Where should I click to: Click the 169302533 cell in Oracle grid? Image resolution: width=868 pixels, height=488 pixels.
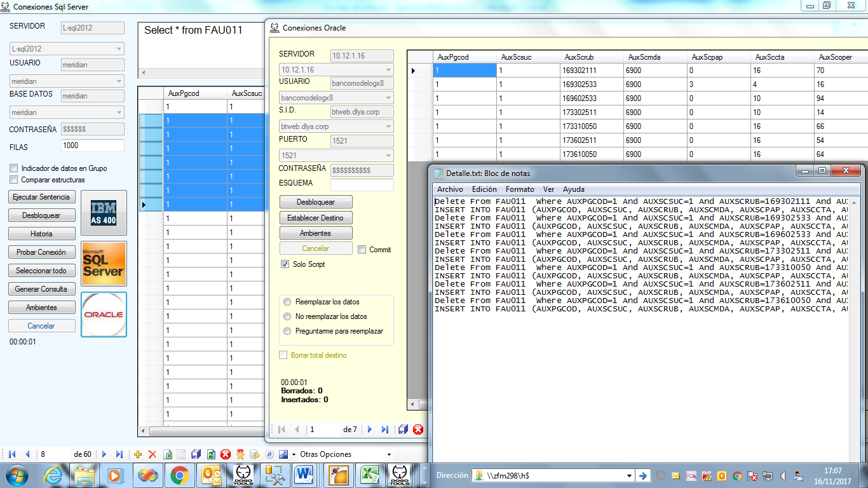592,85
